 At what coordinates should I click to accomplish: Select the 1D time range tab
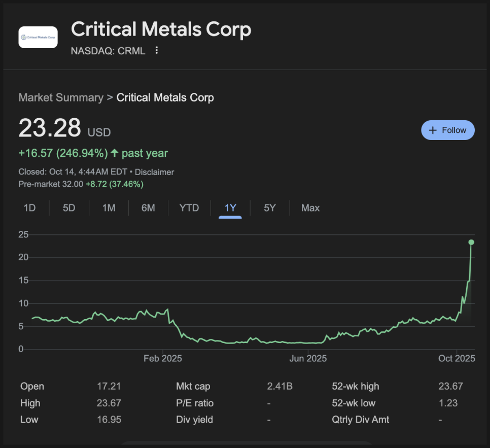pyautogui.click(x=29, y=208)
